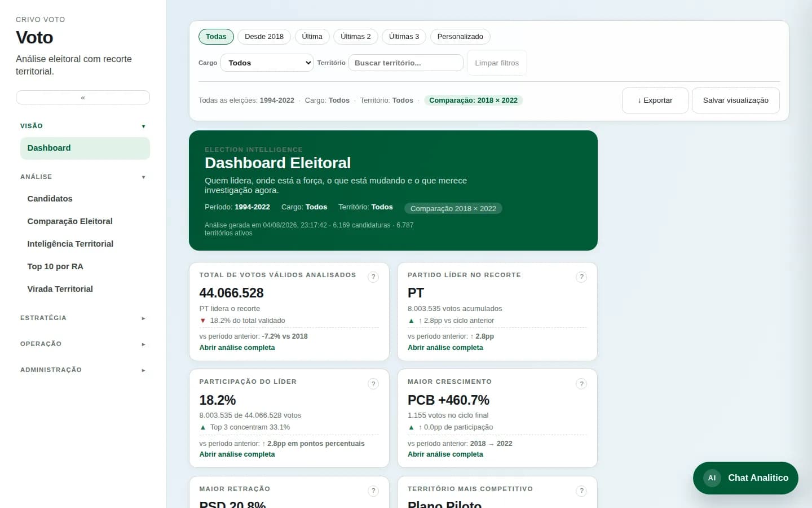Click the AI avatar in Chat Analítico

click(x=712, y=478)
